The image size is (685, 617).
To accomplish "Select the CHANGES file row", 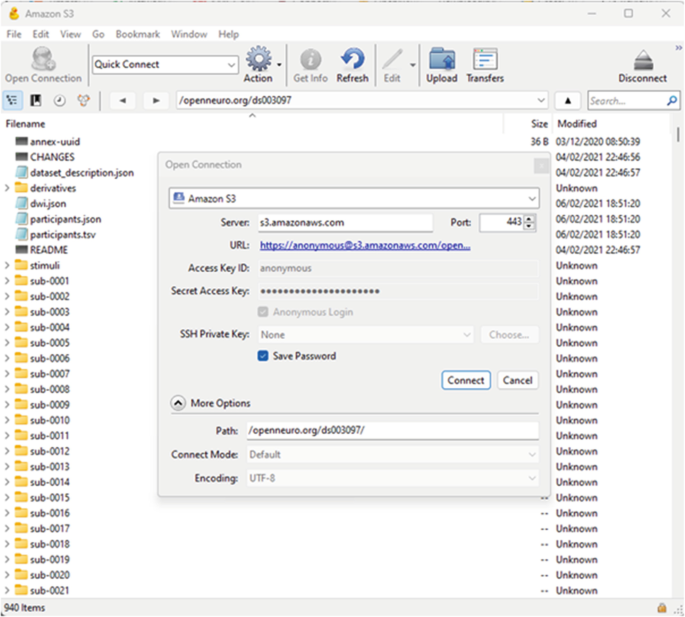I will tap(52, 157).
